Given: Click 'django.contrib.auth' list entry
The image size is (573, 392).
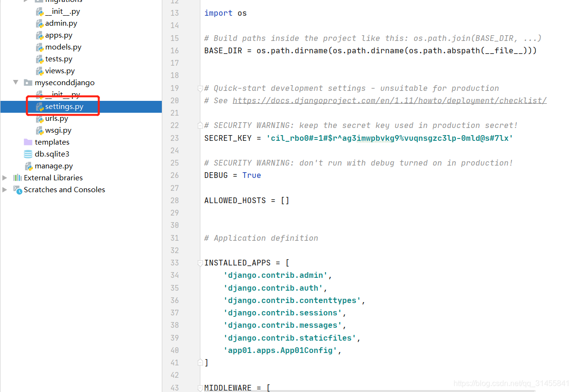Looking at the screenshot, I should tap(273, 288).
